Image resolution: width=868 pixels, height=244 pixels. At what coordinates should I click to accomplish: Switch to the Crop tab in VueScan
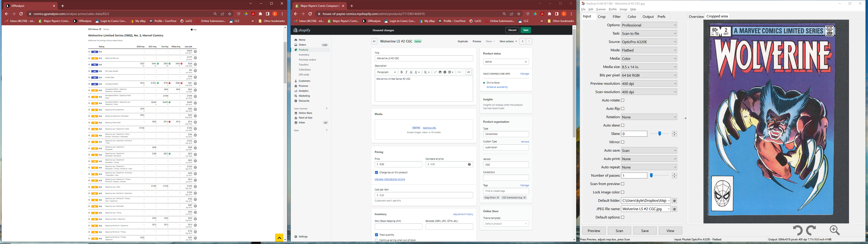[x=602, y=16]
